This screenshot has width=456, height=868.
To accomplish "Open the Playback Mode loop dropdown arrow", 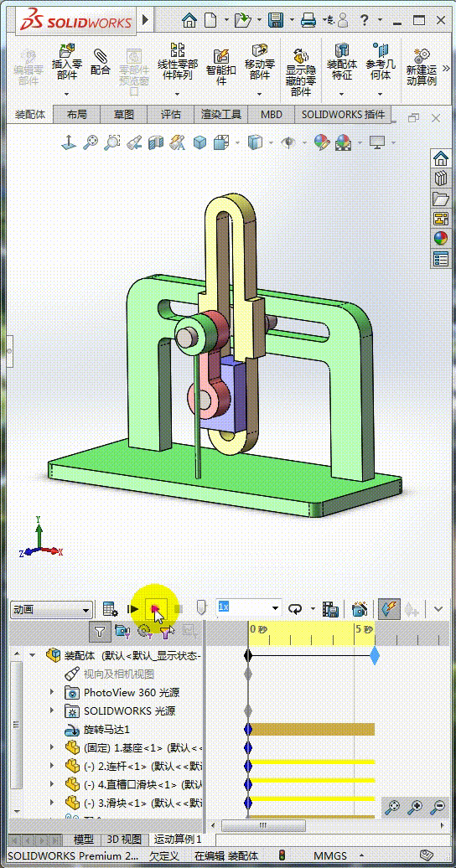I will pyautogui.click(x=313, y=609).
